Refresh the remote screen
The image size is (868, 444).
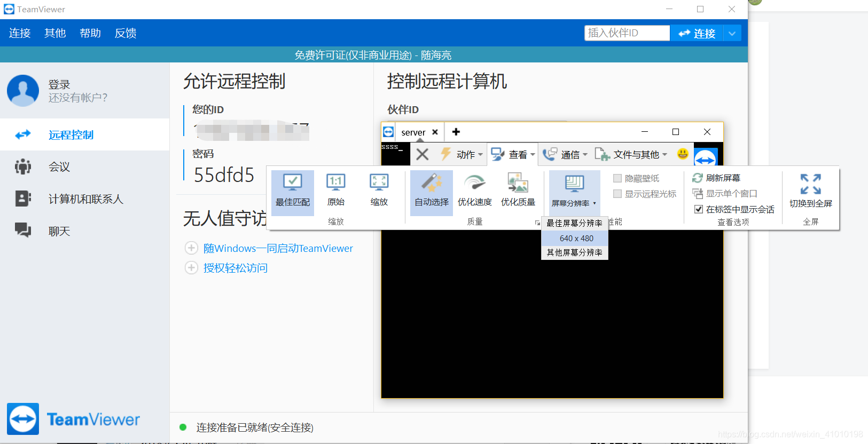point(716,178)
